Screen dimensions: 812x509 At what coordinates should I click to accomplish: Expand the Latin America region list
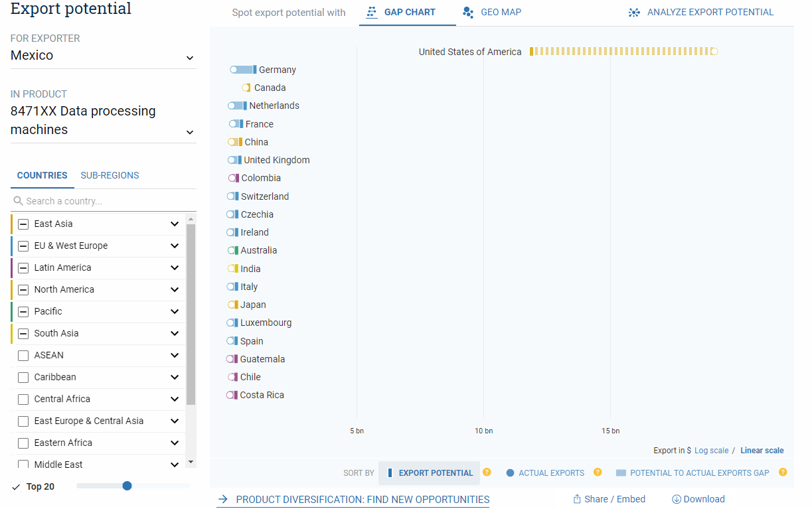(175, 268)
